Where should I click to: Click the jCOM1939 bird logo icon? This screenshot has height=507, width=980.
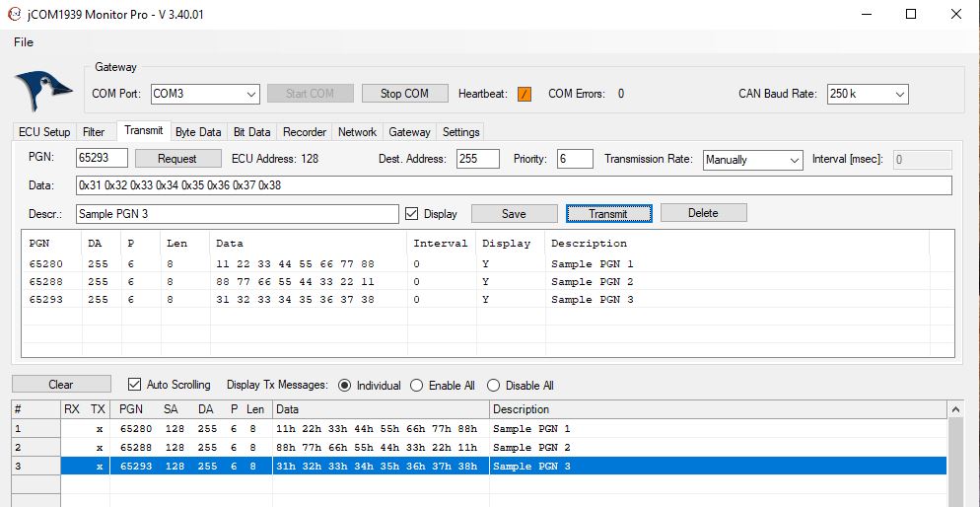pos(44,93)
